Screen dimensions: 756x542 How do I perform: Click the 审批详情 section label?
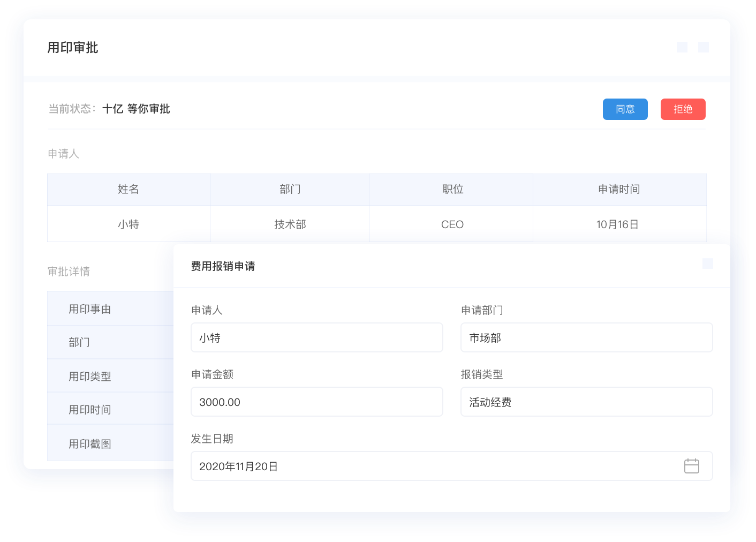point(69,272)
